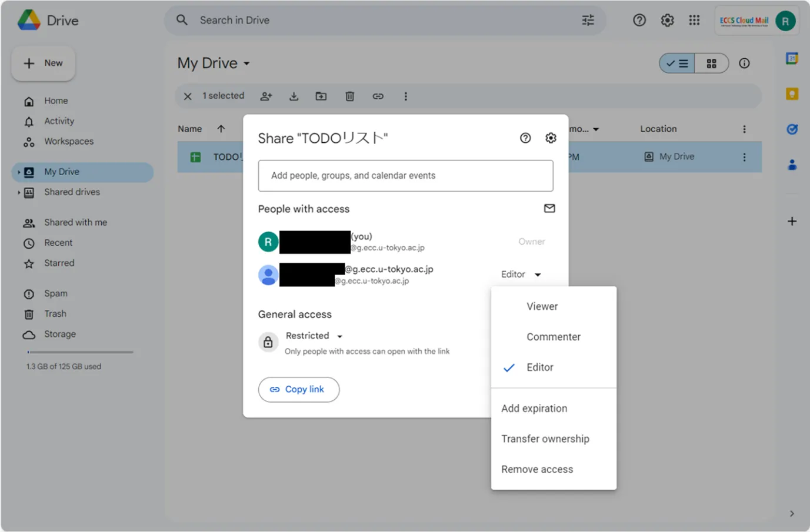Click the Move to folder toolbar icon
810x532 pixels.
coord(321,96)
